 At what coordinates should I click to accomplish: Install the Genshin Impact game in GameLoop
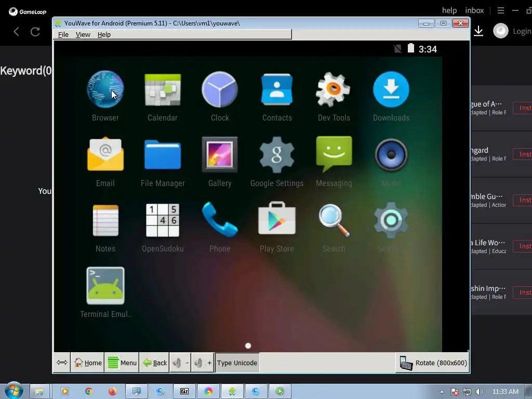pyautogui.click(x=523, y=292)
